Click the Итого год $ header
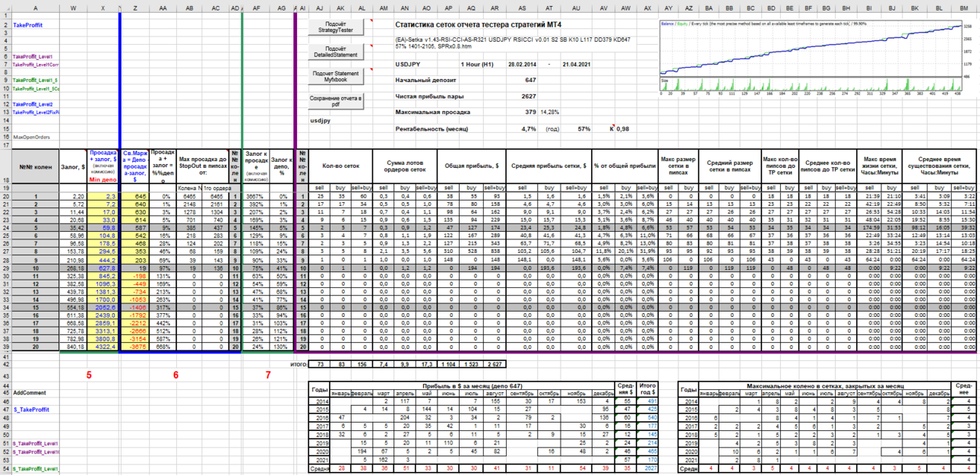Image resolution: width=980 pixels, height=475 pixels. coord(647,389)
